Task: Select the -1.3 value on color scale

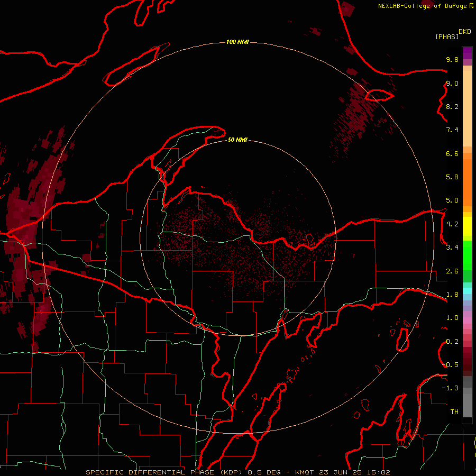Action: point(450,388)
